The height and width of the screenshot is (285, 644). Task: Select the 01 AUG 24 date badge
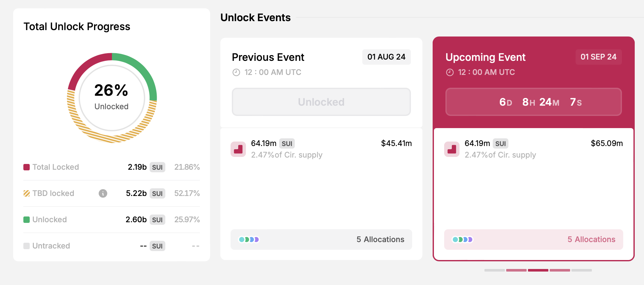(x=386, y=57)
